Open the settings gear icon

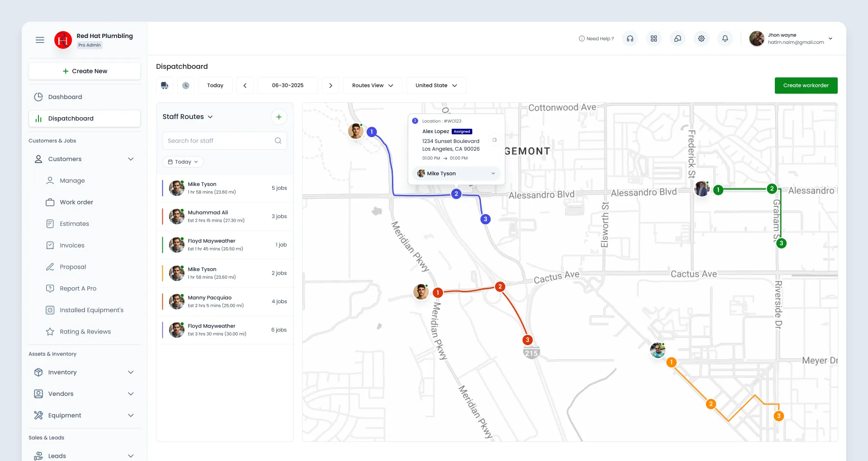[x=701, y=38]
